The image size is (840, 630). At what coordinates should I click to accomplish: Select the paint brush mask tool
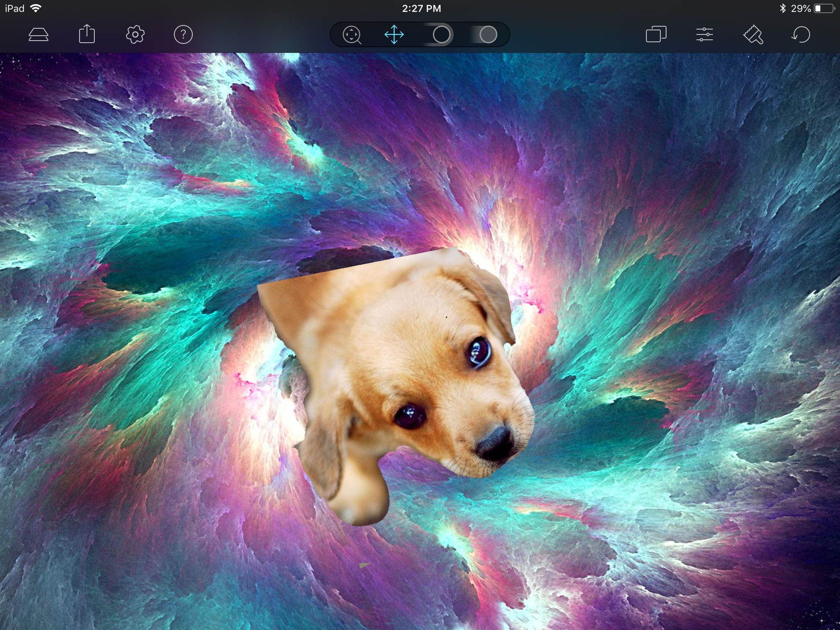tap(753, 34)
